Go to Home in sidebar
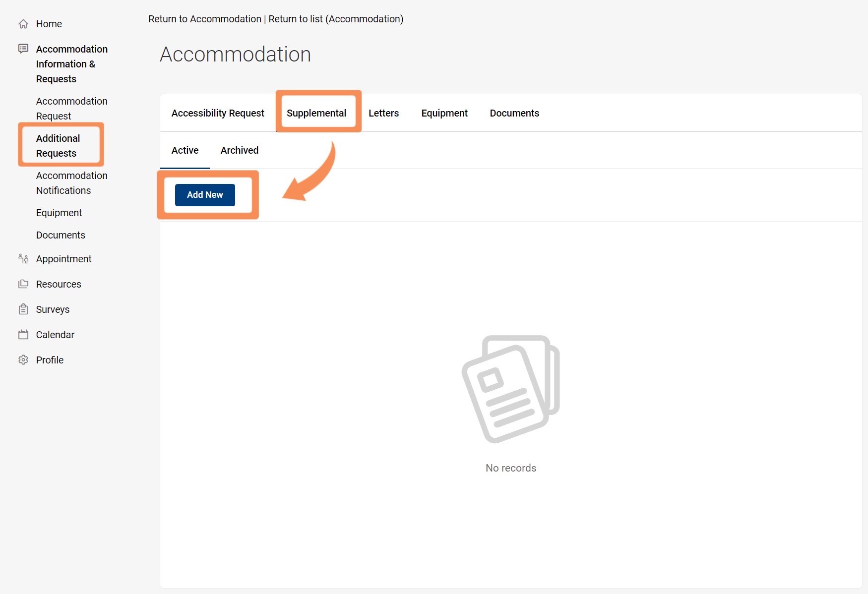Screen dimensions: 868x594 click(49, 24)
